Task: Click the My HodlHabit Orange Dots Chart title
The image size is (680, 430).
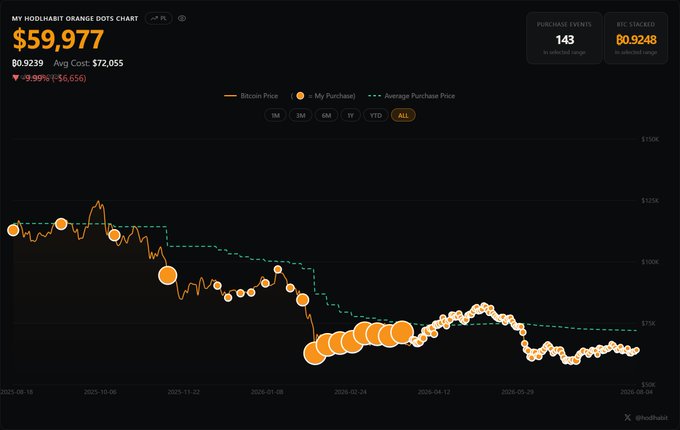Action: point(75,19)
